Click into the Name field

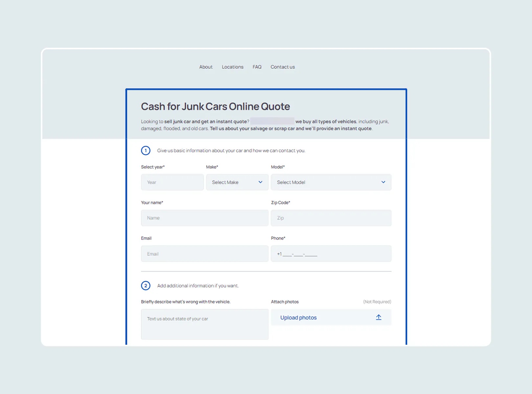pos(205,218)
